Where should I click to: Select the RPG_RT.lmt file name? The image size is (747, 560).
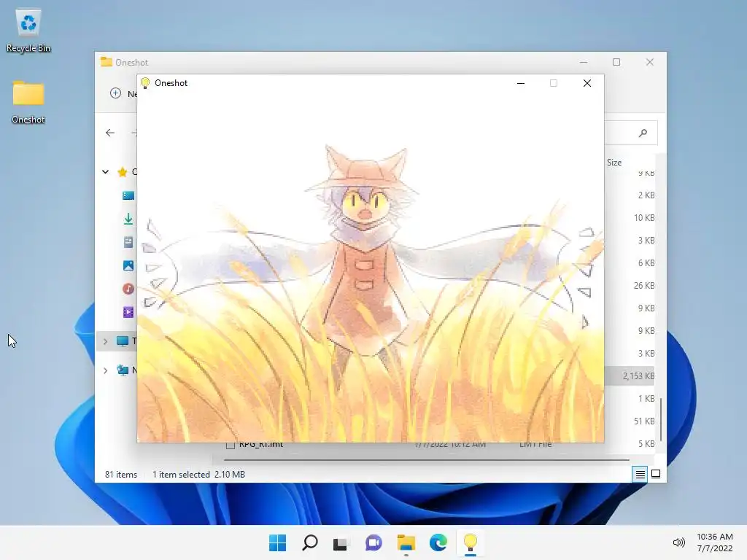pyautogui.click(x=261, y=445)
